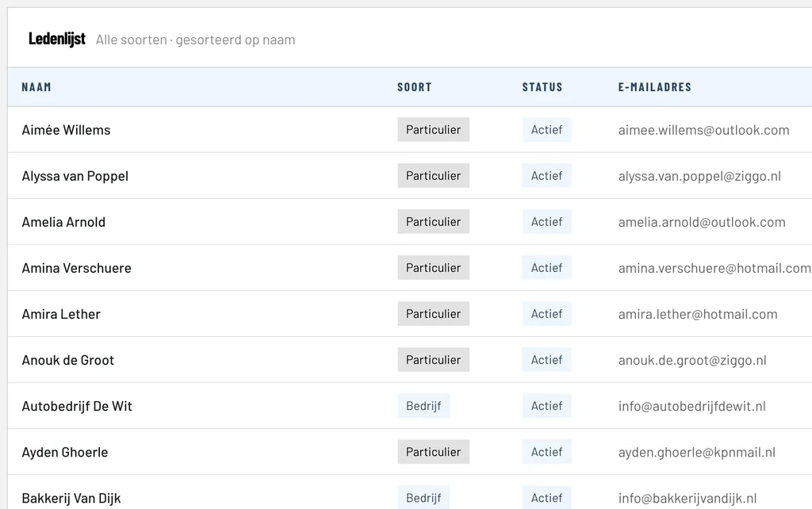Click the email anouk.de.groot@ziggo.nl

click(692, 361)
